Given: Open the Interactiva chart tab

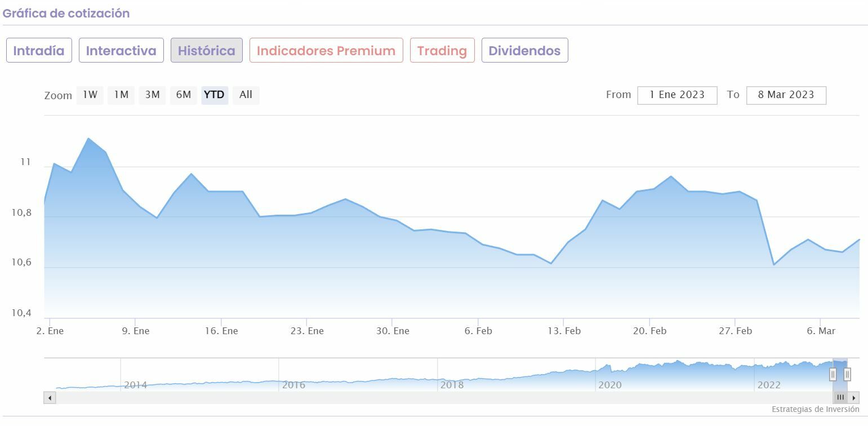Looking at the screenshot, I should [121, 50].
